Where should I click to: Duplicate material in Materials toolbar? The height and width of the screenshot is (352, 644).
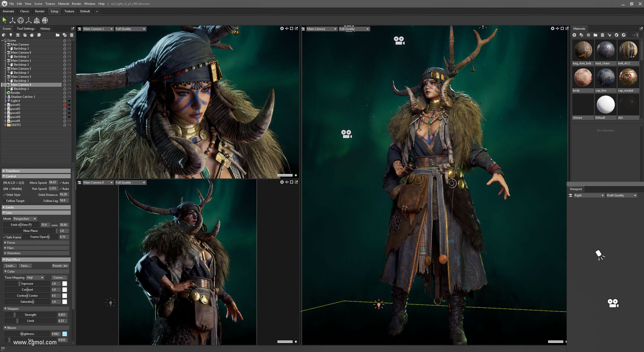(581, 35)
